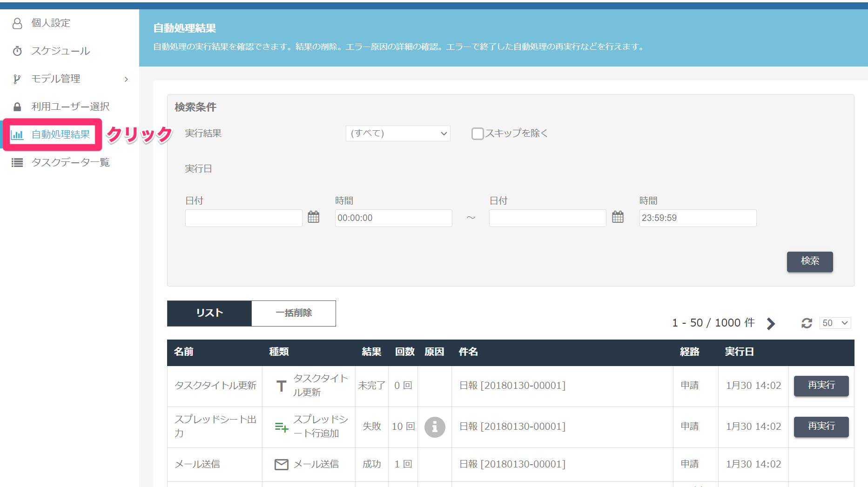
Task: Open the 実行結果 dropdown showing (すべて)
Action: point(397,133)
